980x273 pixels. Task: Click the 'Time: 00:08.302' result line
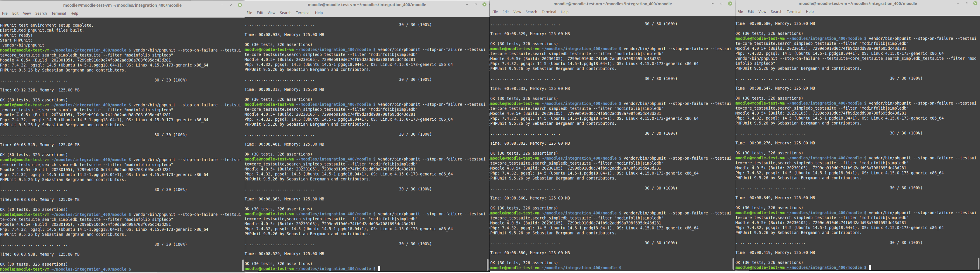[x=530, y=143]
